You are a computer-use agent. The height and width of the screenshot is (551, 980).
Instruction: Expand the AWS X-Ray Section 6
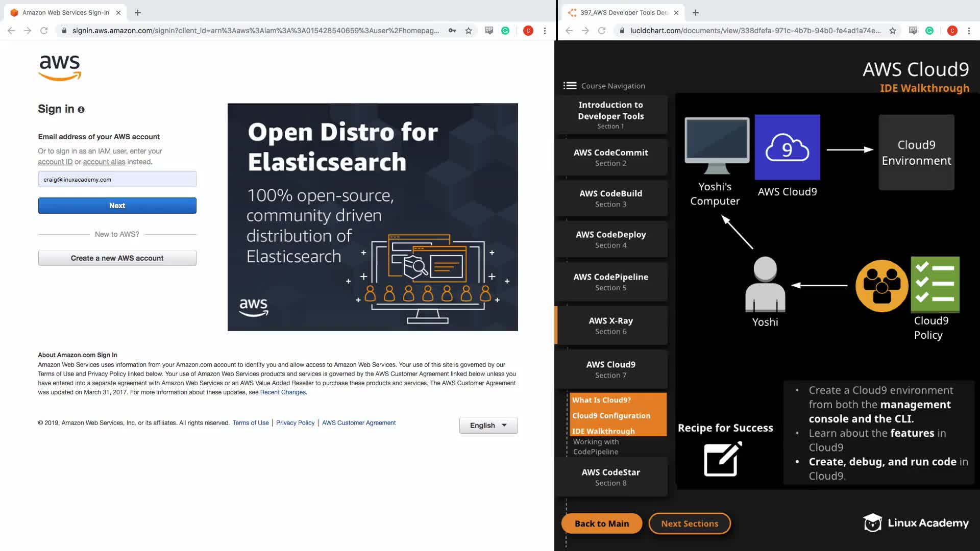tap(611, 325)
